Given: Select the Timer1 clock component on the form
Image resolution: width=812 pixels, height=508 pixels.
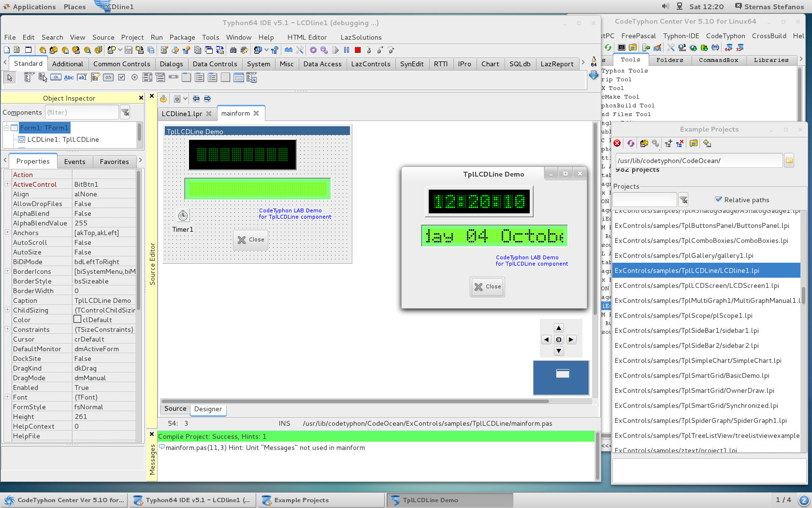Looking at the screenshot, I should click(183, 215).
